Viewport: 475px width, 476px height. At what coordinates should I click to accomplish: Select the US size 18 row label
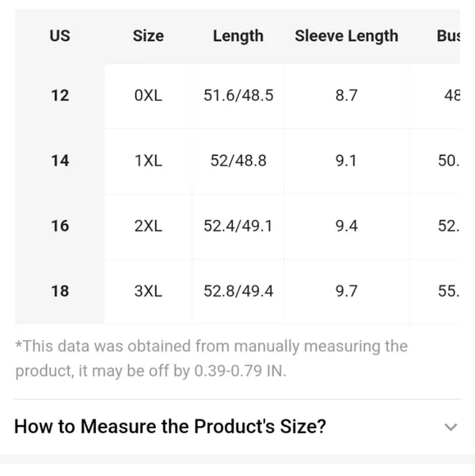tap(60, 291)
